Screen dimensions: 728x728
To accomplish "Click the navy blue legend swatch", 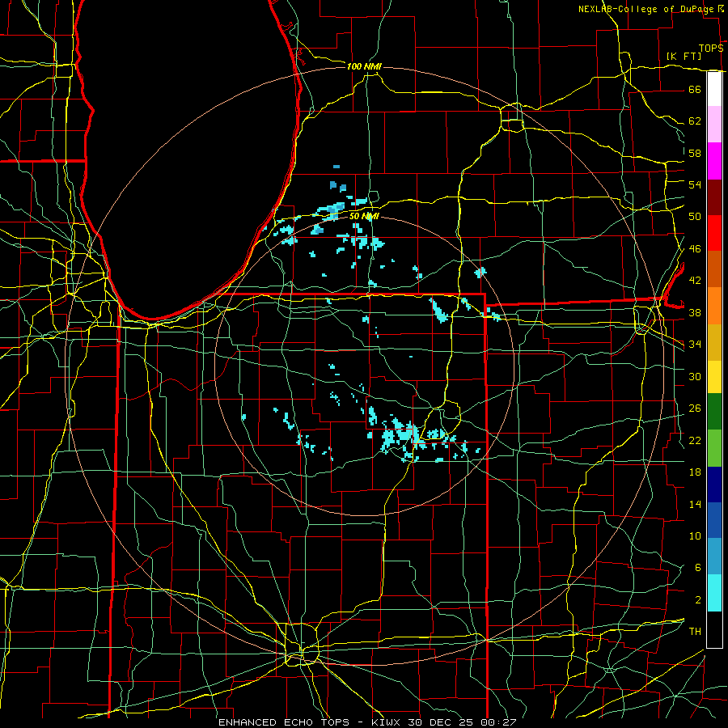I will coord(714,485).
